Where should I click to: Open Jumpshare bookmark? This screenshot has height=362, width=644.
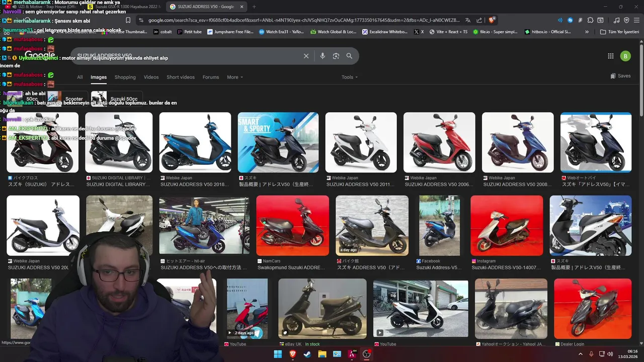click(230, 32)
